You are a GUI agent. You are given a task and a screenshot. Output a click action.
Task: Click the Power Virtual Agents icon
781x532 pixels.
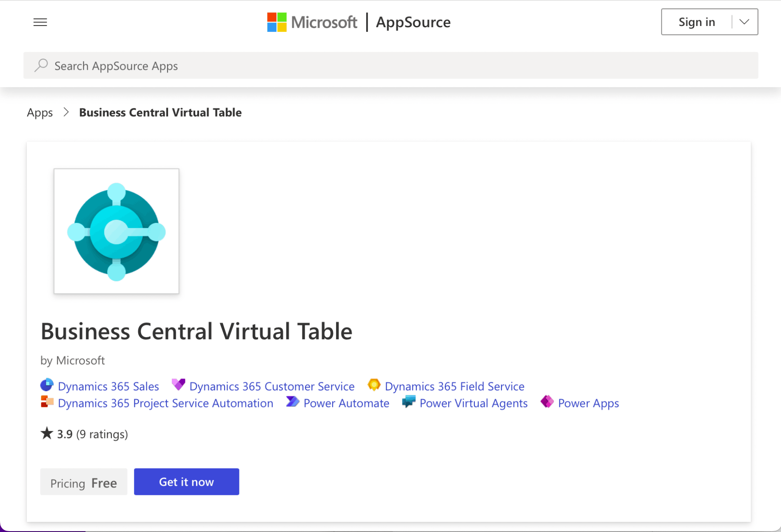point(409,402)
